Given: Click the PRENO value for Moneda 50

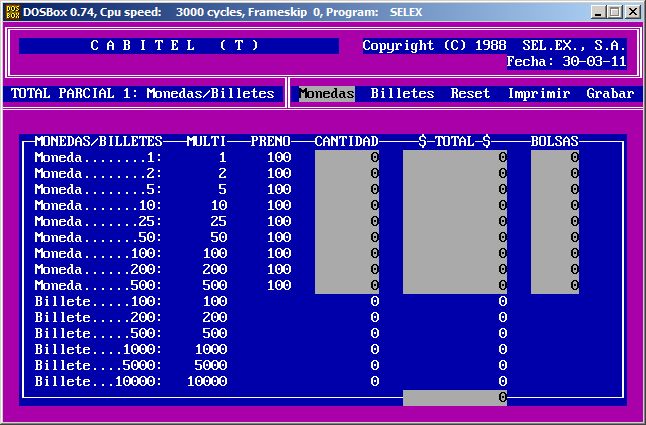Looking at the screenshot, I should pos(279,238).
